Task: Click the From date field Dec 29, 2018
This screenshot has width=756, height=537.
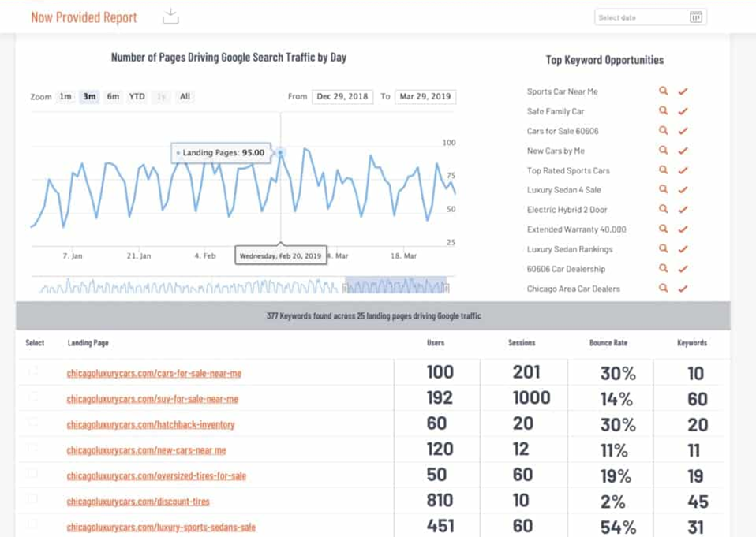Action: pos(342,97)
